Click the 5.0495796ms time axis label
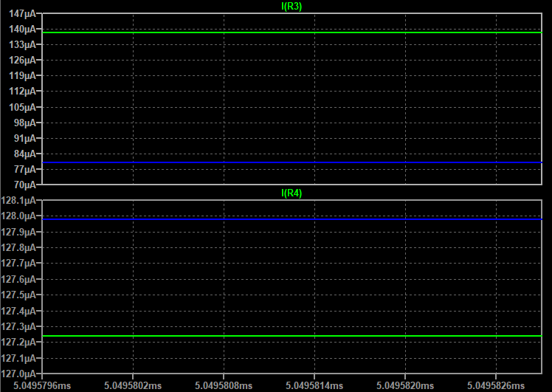 click(x=42, y=385)
